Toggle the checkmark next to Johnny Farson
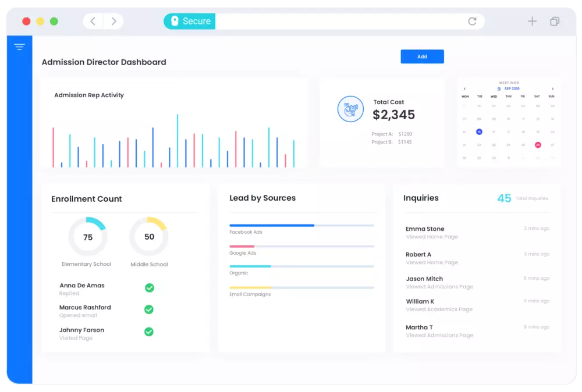The width and height of the screenshot is (582, 392). point(149,332)
